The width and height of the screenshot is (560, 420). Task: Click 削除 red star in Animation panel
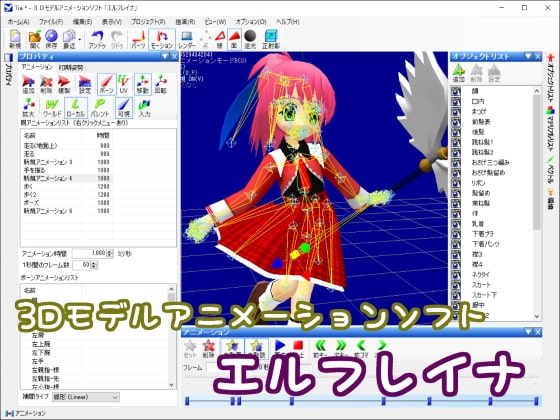[208, 349]
